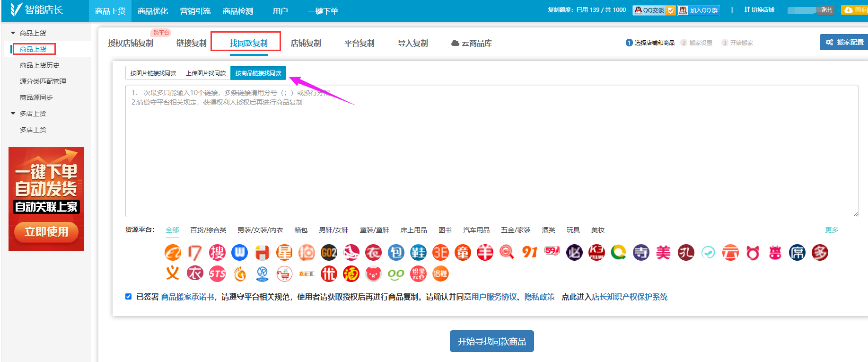Switch to 按图片链接找同款 mode

click(153, 73)
